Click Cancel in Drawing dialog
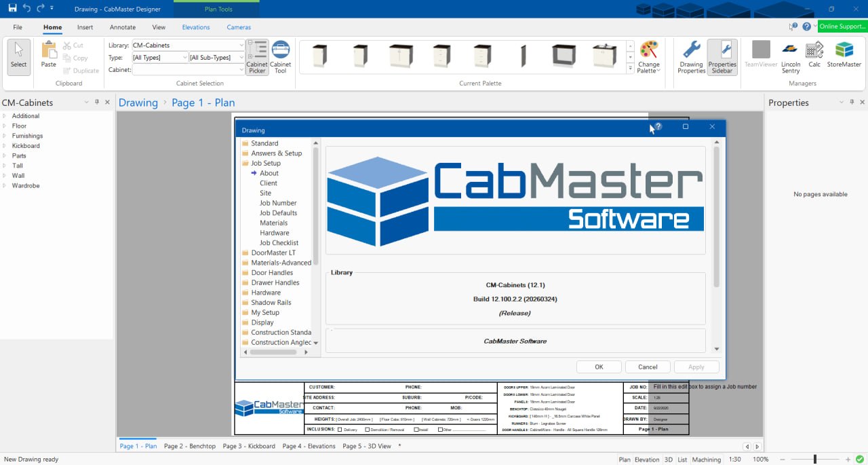This screenshot has height=465, width=868. tap(648, 367)
